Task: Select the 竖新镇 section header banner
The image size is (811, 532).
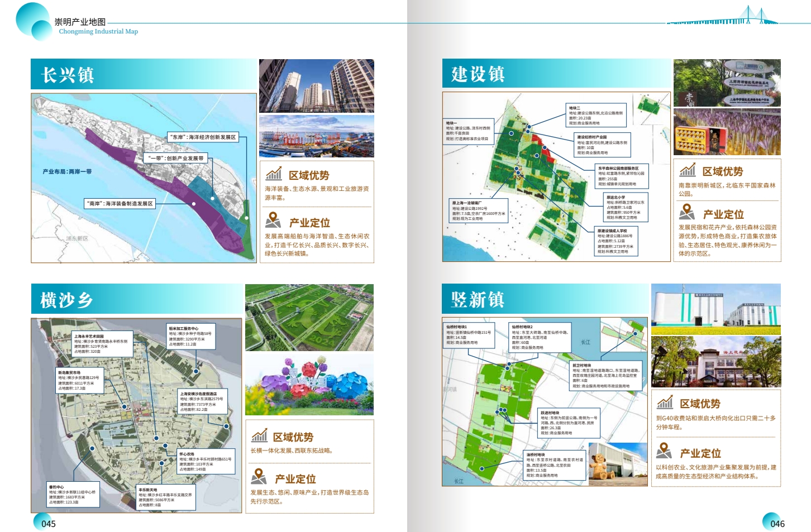Action: click(x=545, y=299)
